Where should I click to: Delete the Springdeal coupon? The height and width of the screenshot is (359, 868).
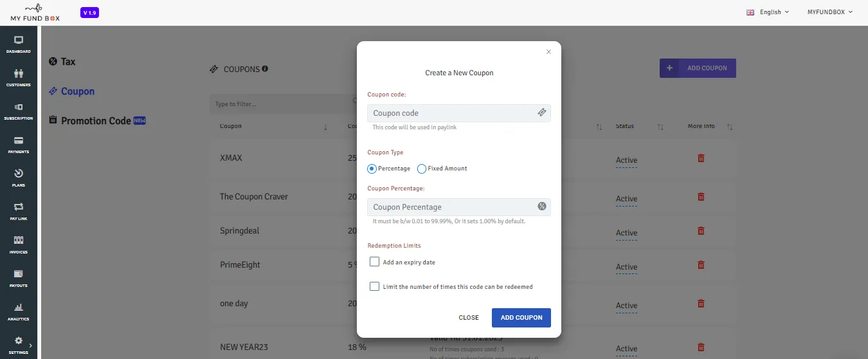[701, 231]
